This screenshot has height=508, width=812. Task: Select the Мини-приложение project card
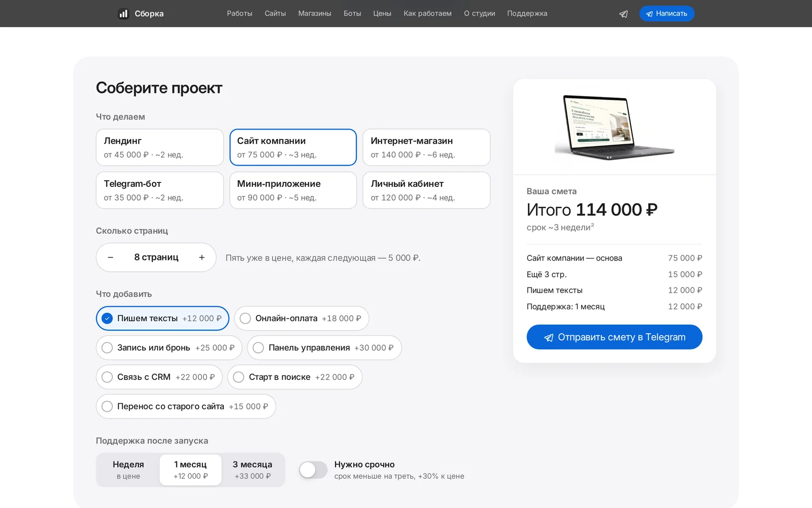coord(293,190)
